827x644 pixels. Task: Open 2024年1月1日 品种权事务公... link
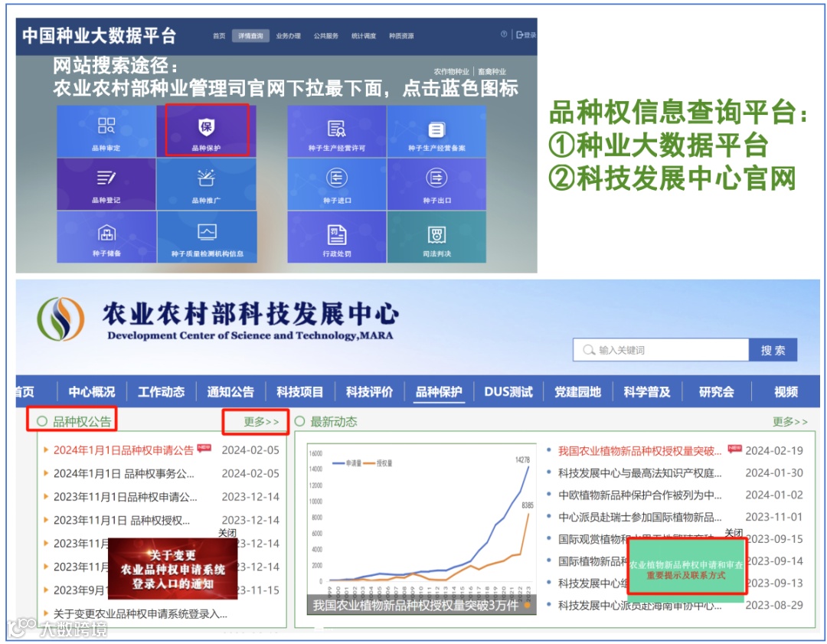click(123, 474)
